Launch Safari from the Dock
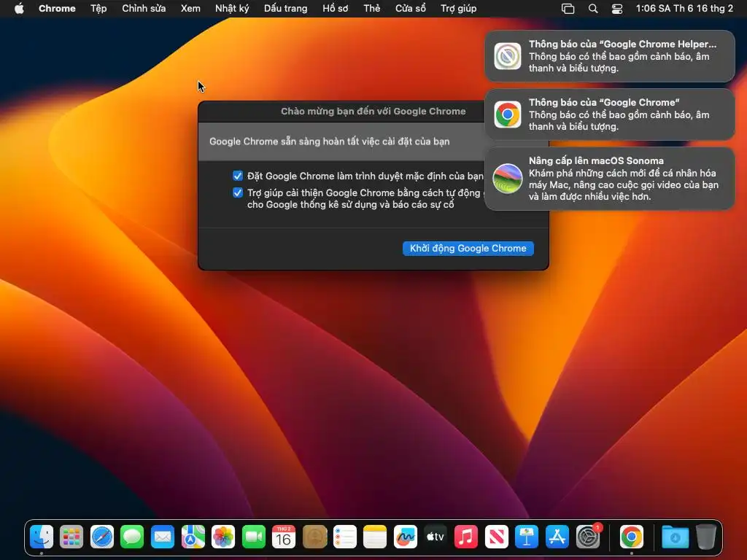Image resolution: width=747 pixels, height=560 pixels. point(102,537)
